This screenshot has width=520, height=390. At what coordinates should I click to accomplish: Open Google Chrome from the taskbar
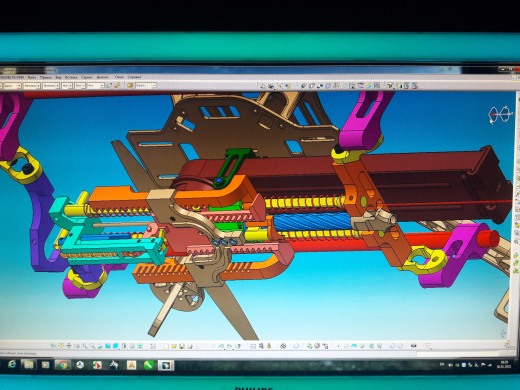[x=62, y=365]
